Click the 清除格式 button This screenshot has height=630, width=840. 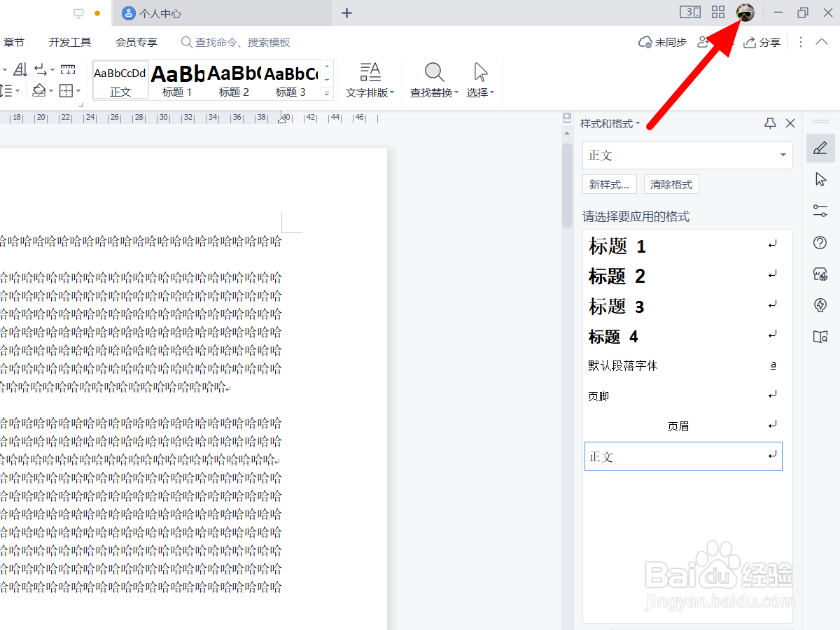[x=671, y=184]
